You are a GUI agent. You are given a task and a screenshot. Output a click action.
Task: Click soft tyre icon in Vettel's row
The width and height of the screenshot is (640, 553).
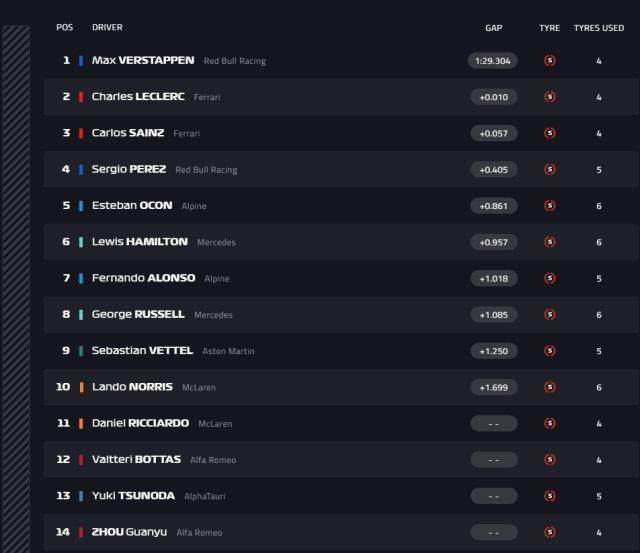[549, 351]
